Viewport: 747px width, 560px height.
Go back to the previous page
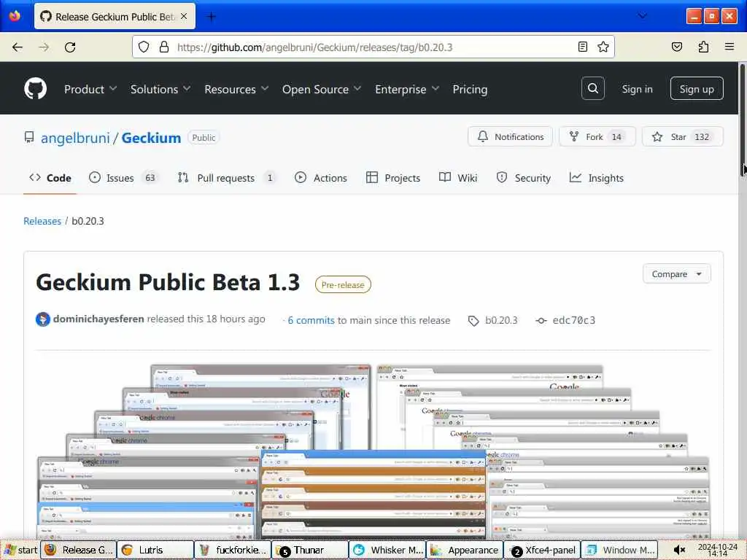(x=18, y=47)
